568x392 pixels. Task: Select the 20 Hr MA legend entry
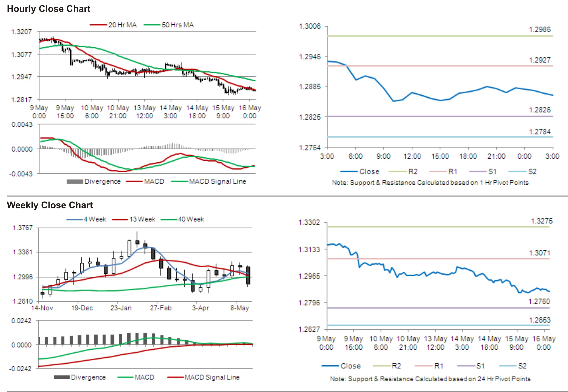coord(113,25)
